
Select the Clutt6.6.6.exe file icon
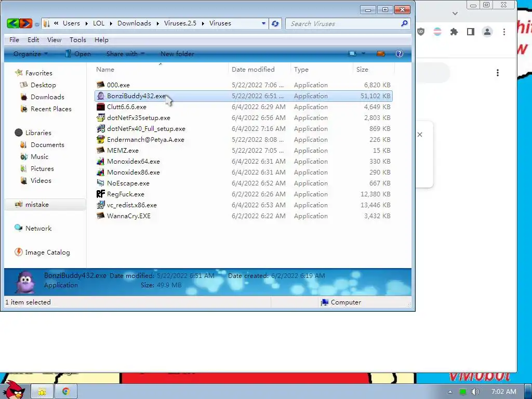tap(100, 107)
